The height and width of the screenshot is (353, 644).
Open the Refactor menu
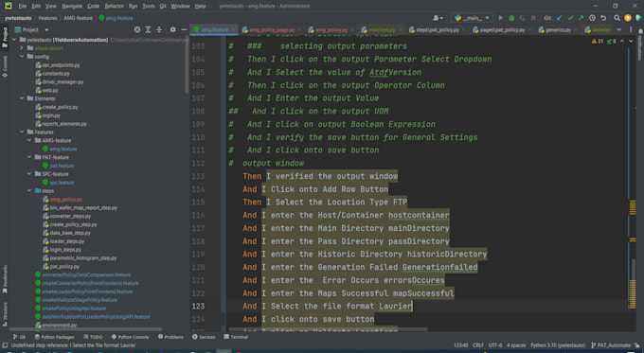(x=114, y=7)
